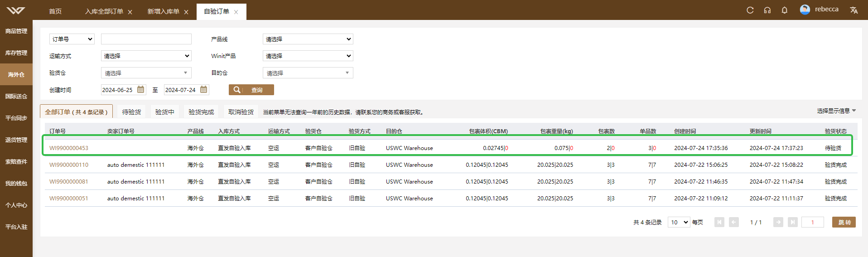This screenshot has height=257, width=868.
Task: Change the per-page count dropdown showing 10
Action: click(x=679, y=222)
